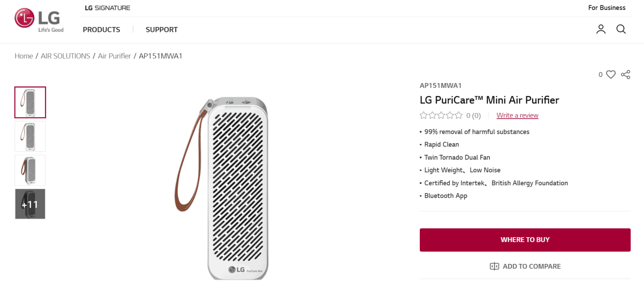Go to LG SIGNATURE link

pos(107,8)
